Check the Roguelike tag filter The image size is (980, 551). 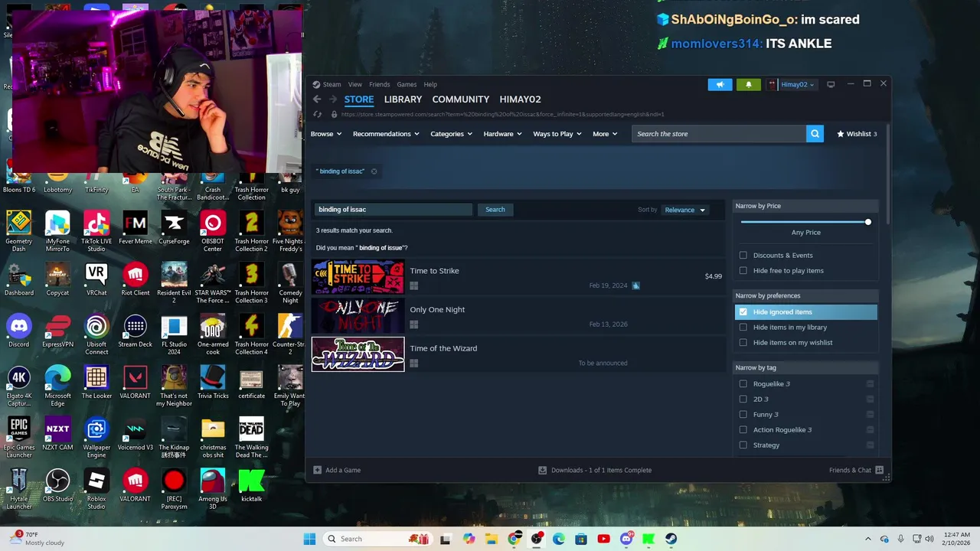(743, 384)
